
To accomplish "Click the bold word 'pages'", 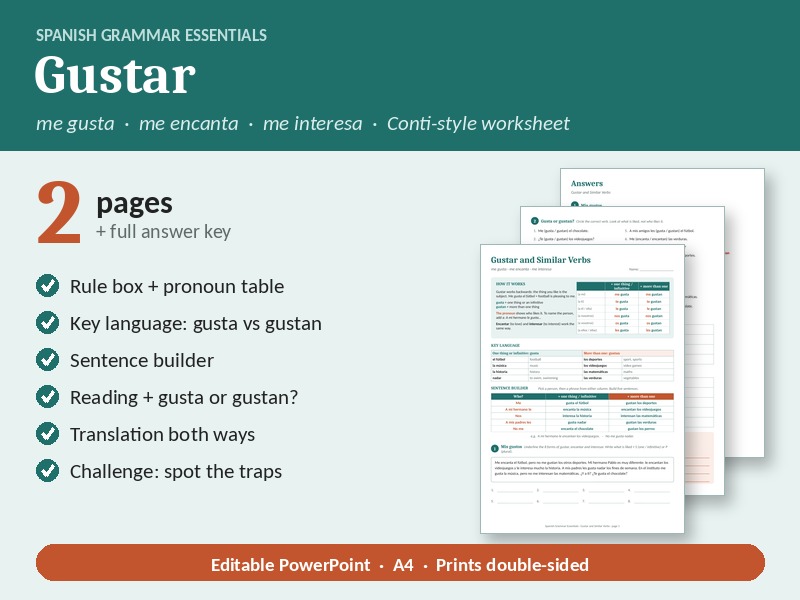I will click(x=134, y=204).
